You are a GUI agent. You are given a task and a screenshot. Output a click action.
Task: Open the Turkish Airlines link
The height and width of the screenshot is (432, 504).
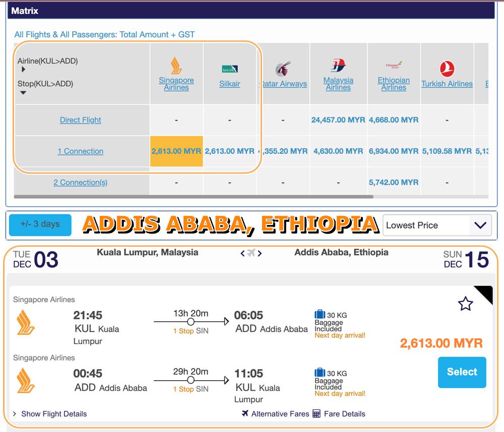click(x=447, y=84)
